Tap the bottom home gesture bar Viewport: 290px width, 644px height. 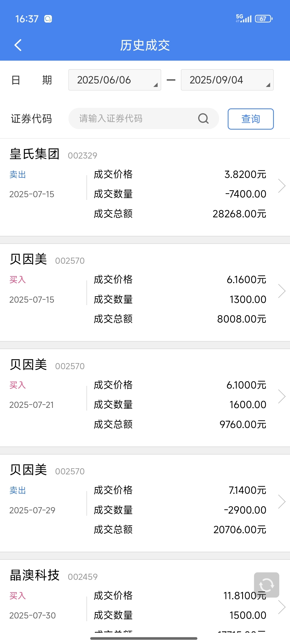[x=144, y=638]
